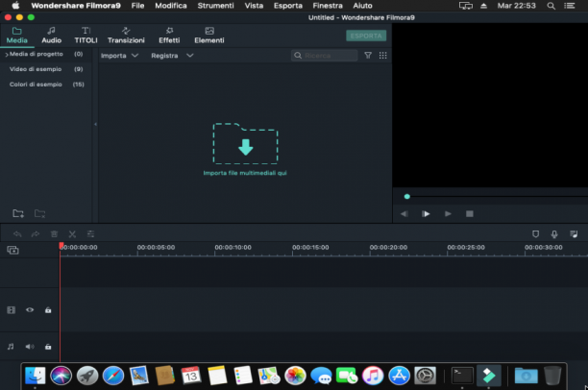The image size is (588, 390).
Task: Click the marker shield icon
Action: (x=535, y=234)
